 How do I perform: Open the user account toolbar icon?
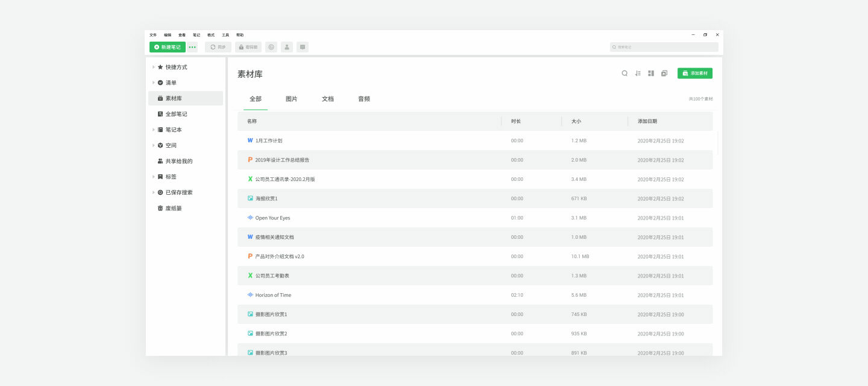pos(287,47)
